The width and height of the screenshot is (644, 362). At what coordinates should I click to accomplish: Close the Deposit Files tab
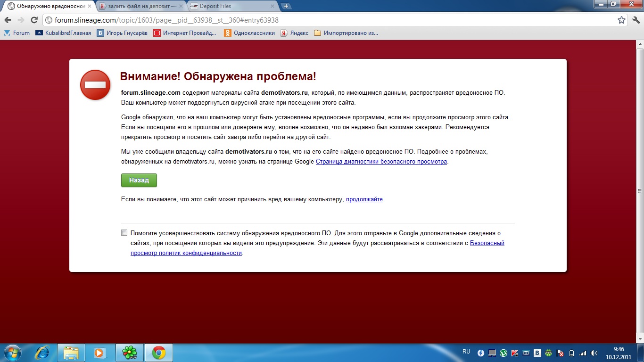pos(272,6)
